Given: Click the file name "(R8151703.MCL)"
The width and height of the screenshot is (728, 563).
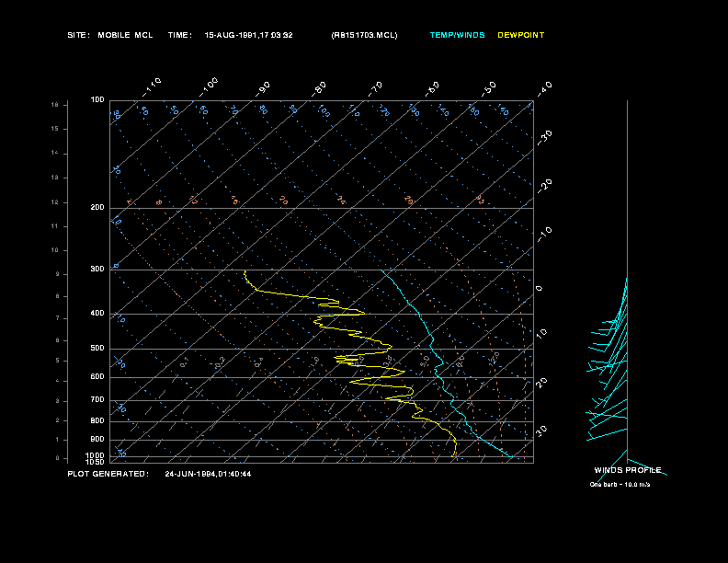Looking at the screenshot, I should (365, 35).
